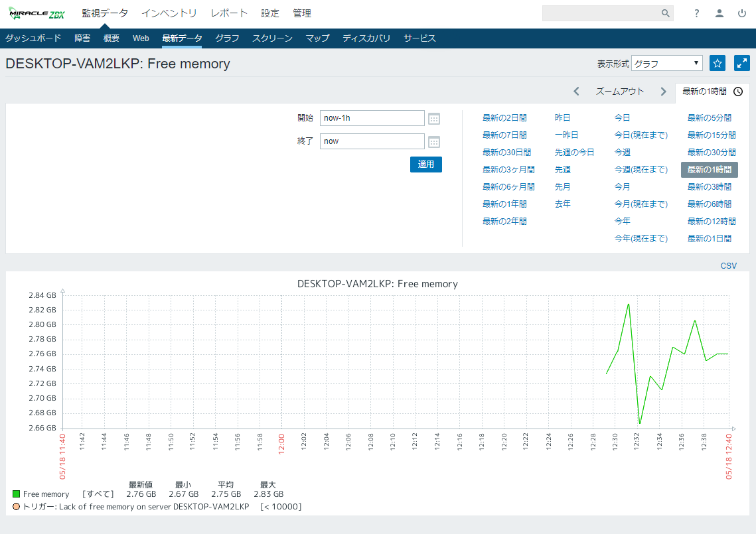Viewport: 756px width, 534px height.
Task: Click the search magnifier icon
Action: pos(665,13)
